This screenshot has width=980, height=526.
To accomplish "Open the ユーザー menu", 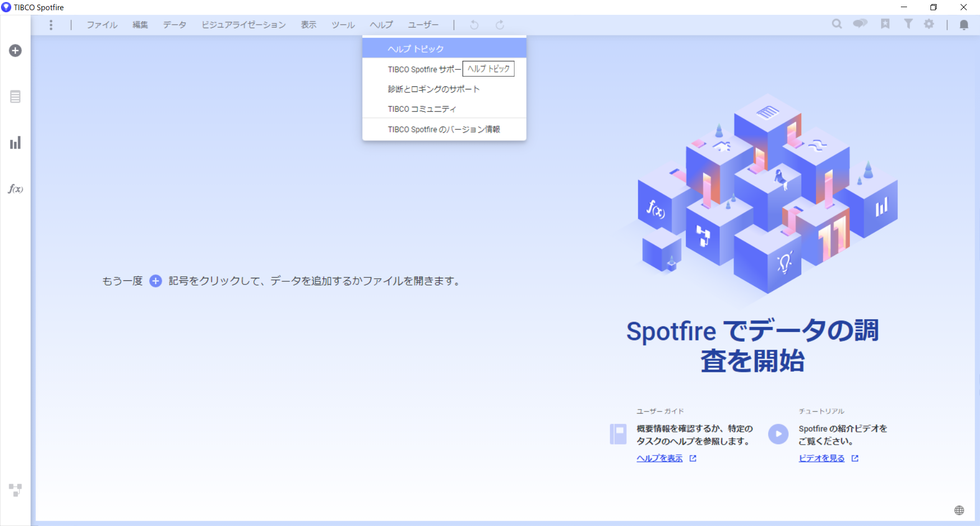I will [x=423, y=25].
